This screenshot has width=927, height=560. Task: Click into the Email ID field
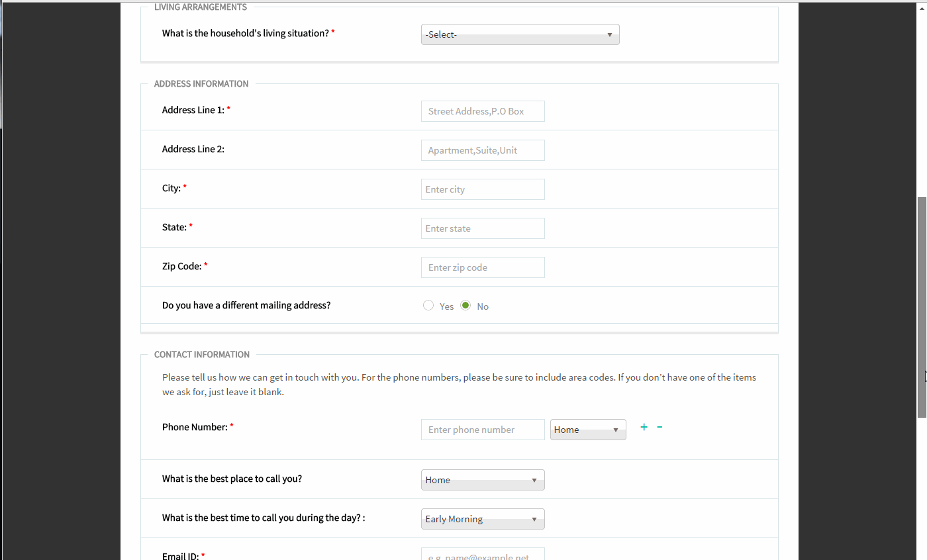[x=483, y=554]
